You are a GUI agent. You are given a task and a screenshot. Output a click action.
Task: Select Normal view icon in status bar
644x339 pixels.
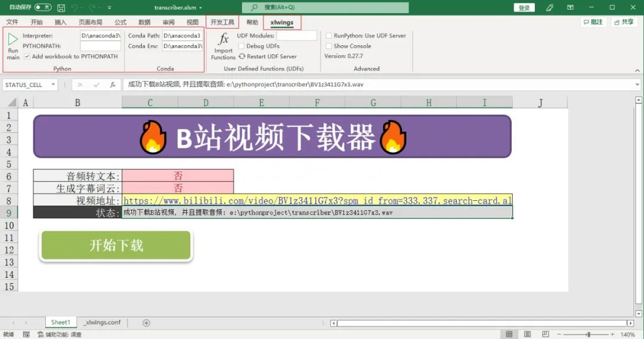(509, 334)
